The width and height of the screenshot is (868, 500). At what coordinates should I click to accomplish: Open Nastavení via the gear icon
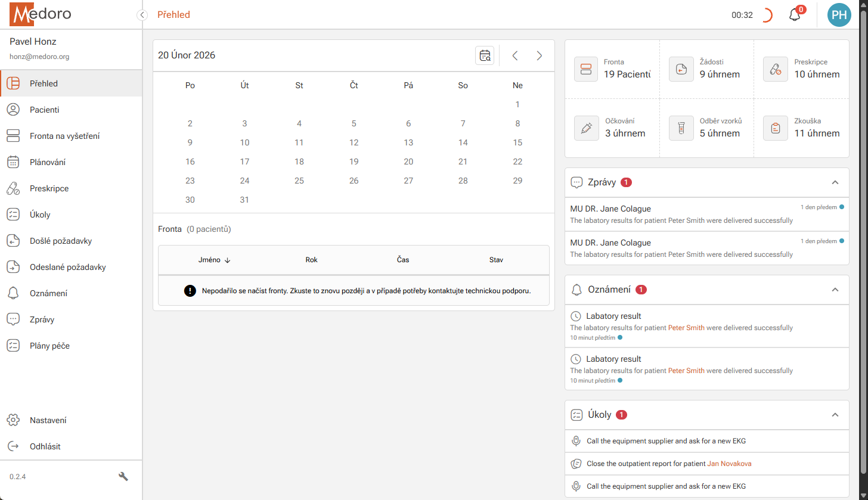pos(13,420)
